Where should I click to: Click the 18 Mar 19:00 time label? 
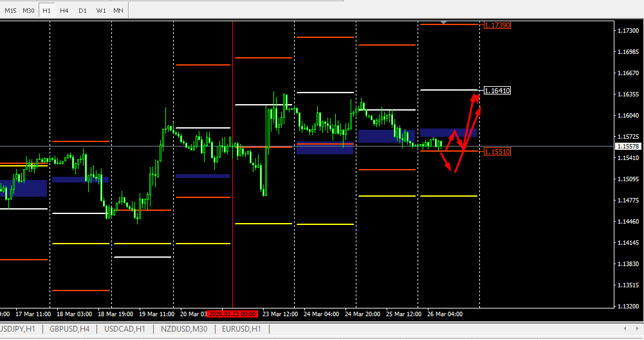115,314
